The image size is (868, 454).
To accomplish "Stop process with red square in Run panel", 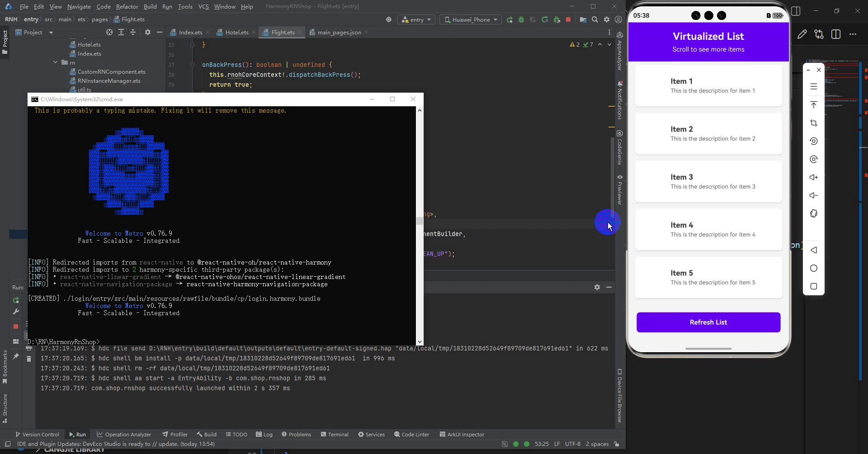I will (16, 326).
